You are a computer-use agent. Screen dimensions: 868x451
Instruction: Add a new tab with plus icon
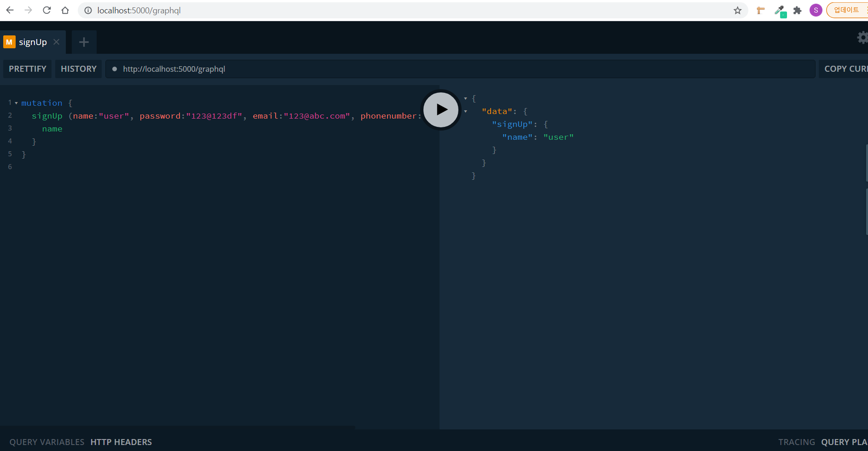[84, 42]
